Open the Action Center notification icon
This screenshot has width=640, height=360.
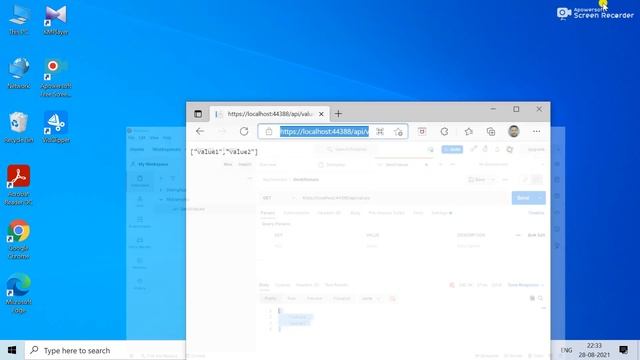(623, 350)
